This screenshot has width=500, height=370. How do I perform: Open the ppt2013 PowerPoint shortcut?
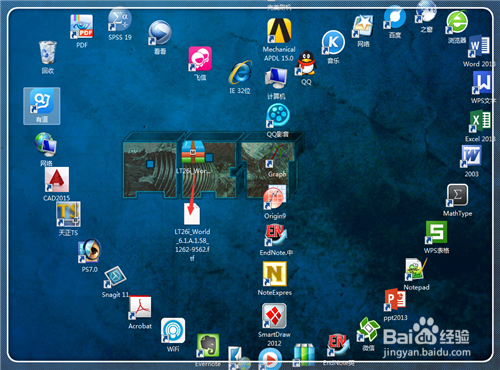coord(395,300)
